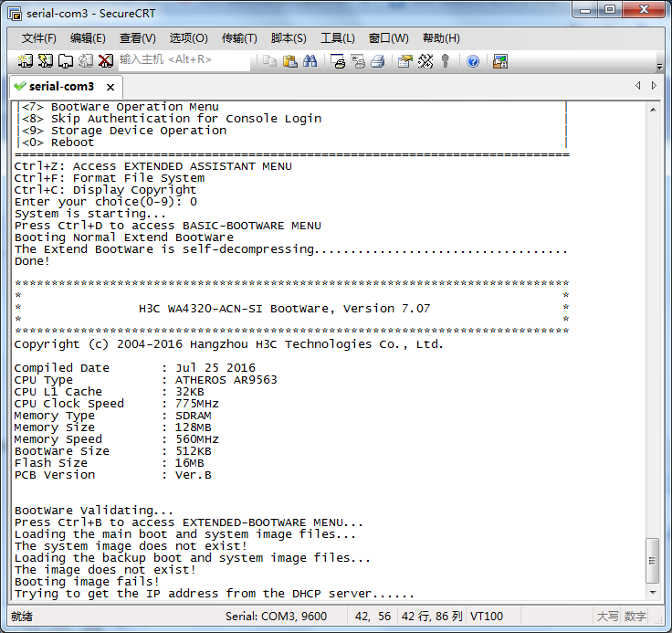Click the 'H3C WA4320-ACN-SI BootWare' banner line

point(284,309)
